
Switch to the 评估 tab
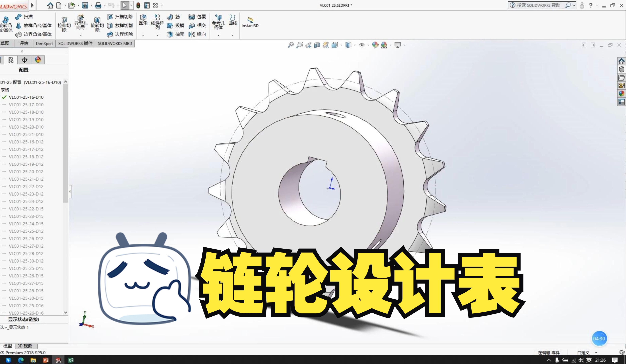(x=24, y=43)
